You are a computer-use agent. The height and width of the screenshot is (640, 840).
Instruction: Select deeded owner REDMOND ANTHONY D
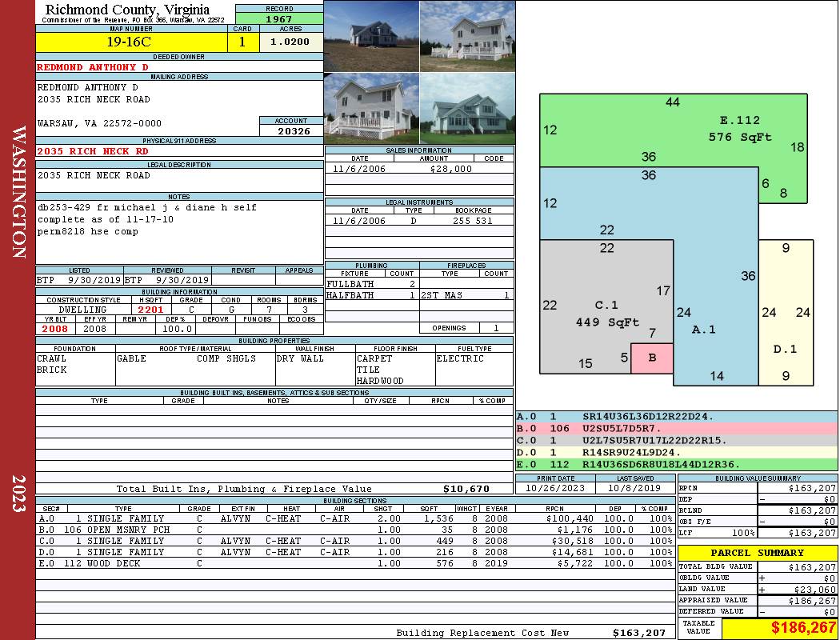pyautogui.click(x=93, y=67)
